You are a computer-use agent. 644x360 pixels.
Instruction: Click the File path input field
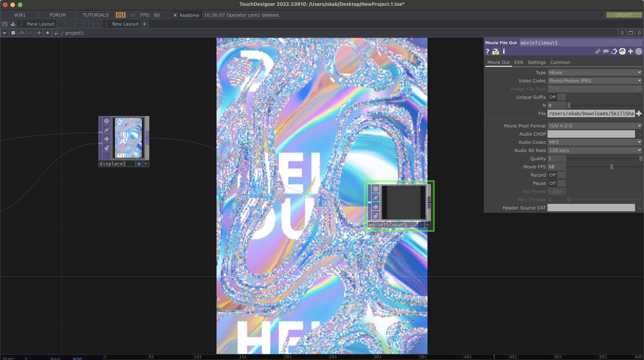point(591,113)
